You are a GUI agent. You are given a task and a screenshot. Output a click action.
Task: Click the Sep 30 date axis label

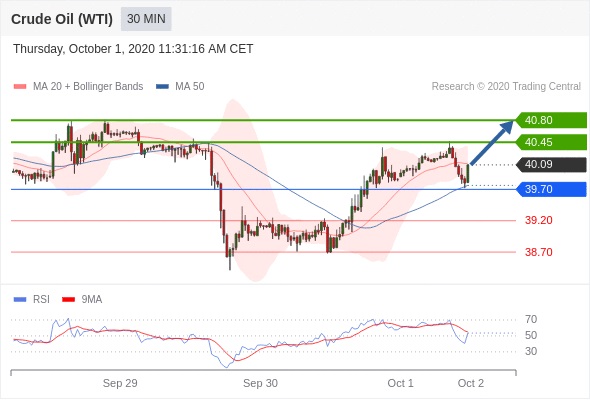click(x=260, y=383)
